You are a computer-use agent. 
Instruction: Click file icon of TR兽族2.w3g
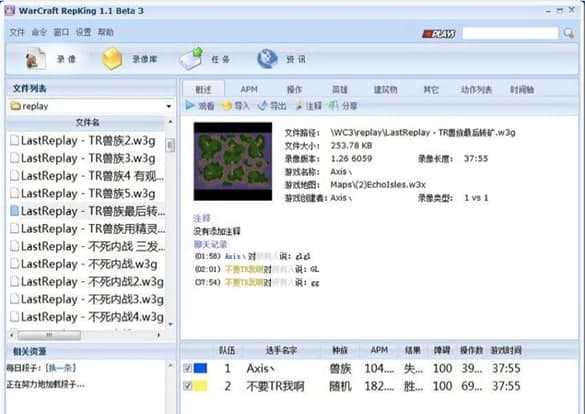click(x=14, y=141)
